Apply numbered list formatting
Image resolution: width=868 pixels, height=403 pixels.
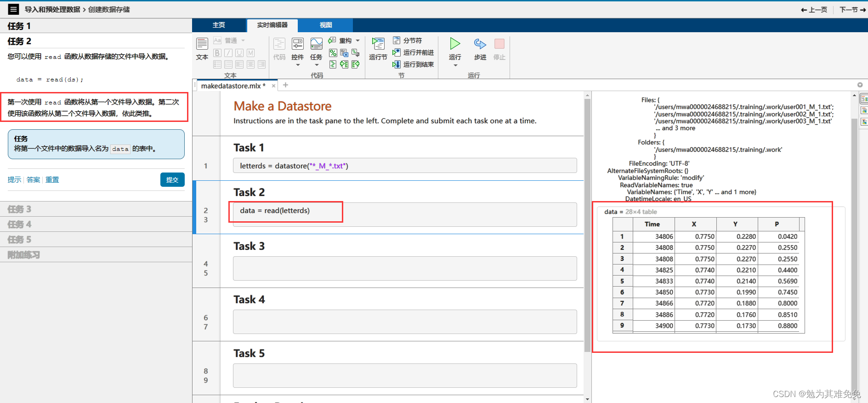click(228, 64)
